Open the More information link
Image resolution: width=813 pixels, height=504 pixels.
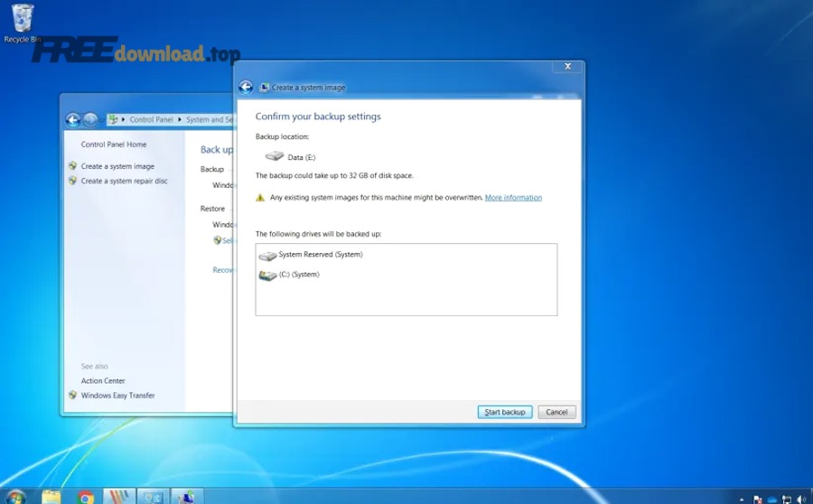point(513,198)
